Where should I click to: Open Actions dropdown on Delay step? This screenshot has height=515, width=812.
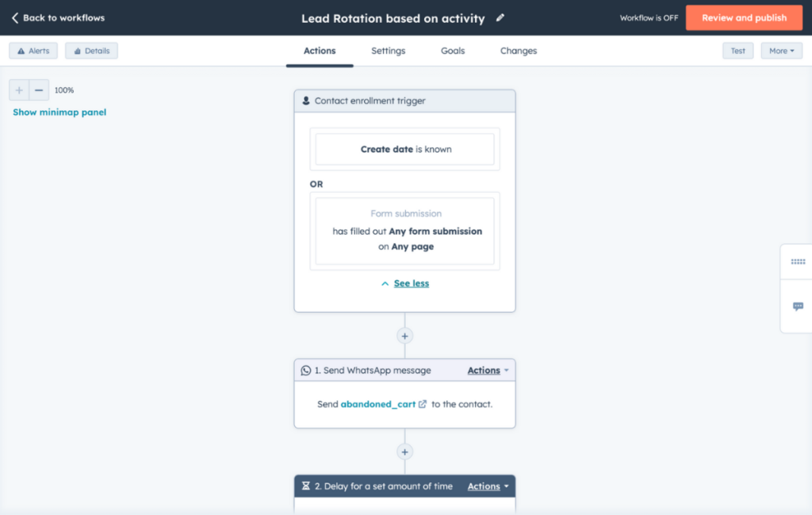488,486
